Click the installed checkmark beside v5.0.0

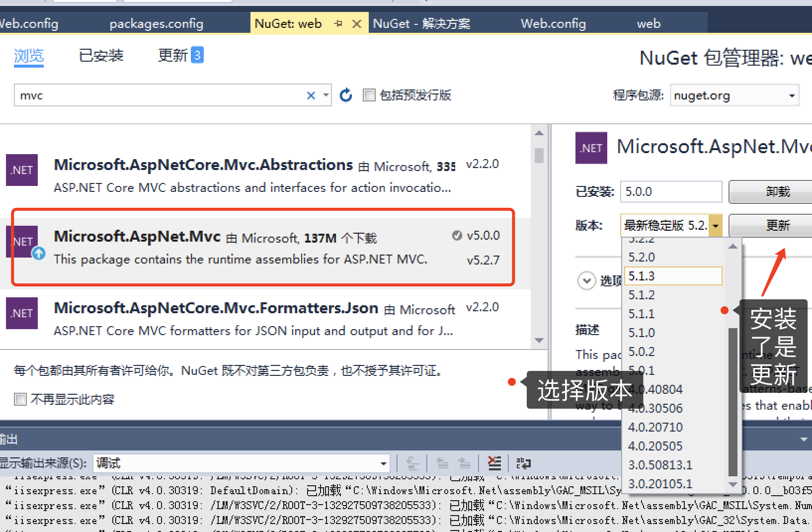pos(457,235)
